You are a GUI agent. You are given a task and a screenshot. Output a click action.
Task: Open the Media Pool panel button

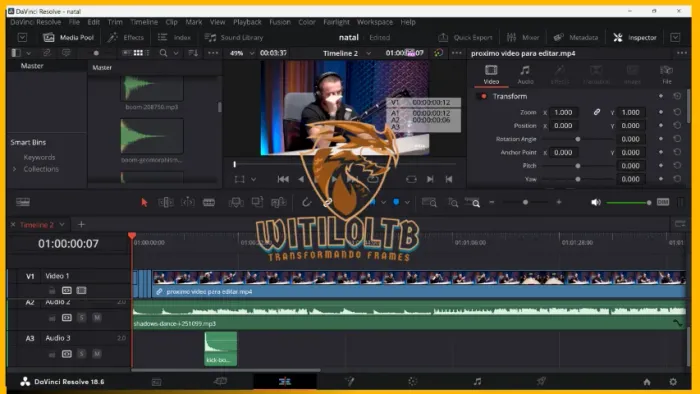click(x=68, y=37)
